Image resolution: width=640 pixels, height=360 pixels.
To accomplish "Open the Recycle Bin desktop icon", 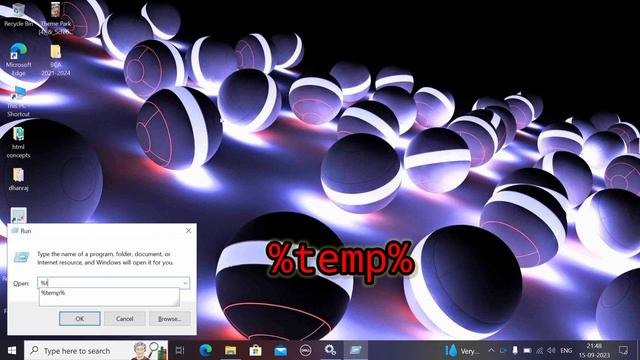I will point(18,15).
